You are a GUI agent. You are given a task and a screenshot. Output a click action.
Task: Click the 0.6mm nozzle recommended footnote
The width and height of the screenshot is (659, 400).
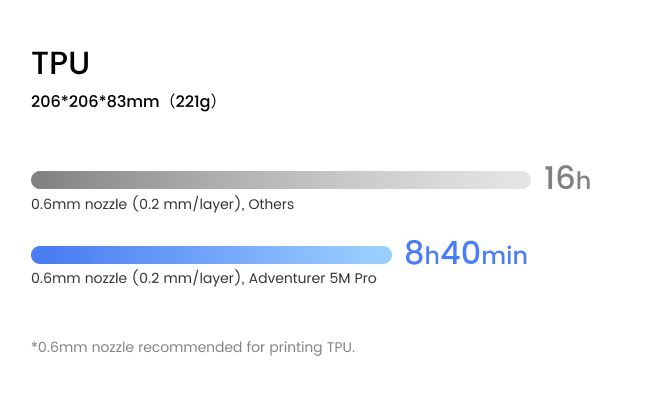(x=193, y=347)
